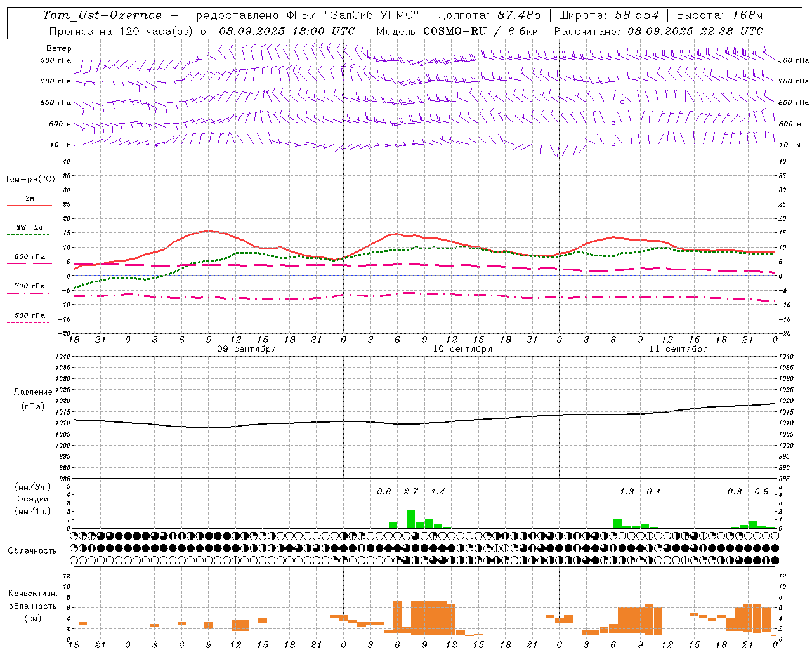Click the station title Tom_Ust-Ozernoe
The height and width of the screenshot is (650, 812).
click(102, 15)
